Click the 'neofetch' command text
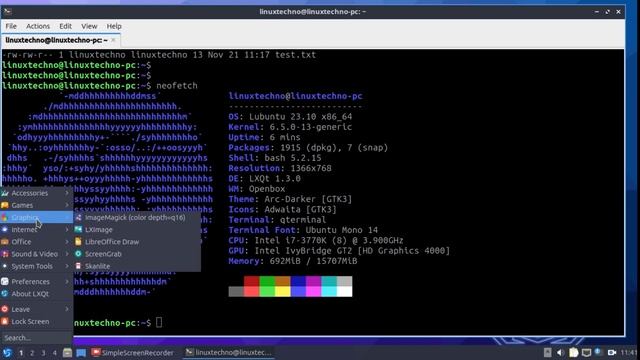Viewport: 640px width, 360px height. click(177, 86)
